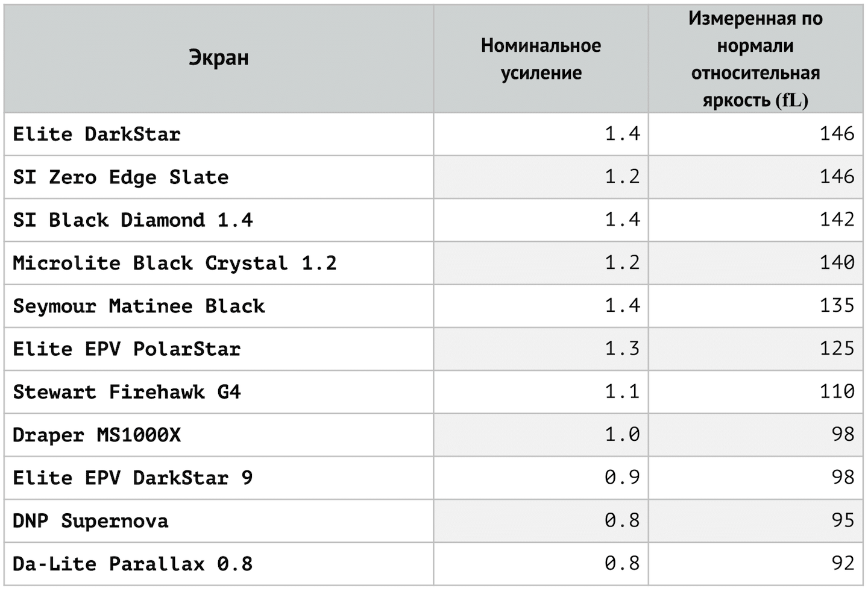Click the 1.3 gain value for PolarStar
868x591 pixels.
click(x=621, y=349)
